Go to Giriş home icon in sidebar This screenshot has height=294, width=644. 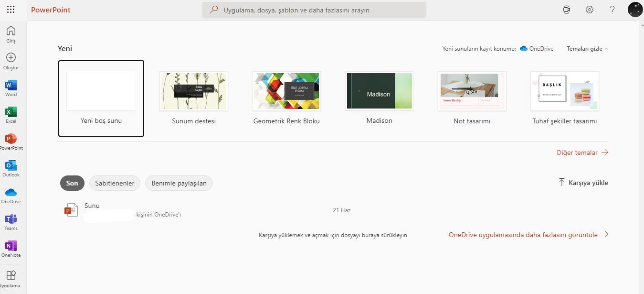[x=11, y=31]
